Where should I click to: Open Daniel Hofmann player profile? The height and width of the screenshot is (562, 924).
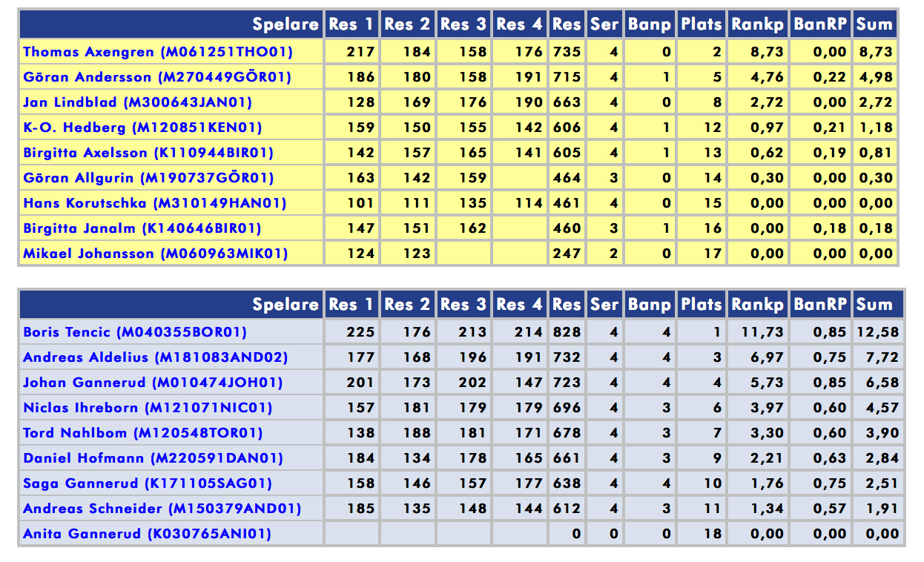[153, 458]
